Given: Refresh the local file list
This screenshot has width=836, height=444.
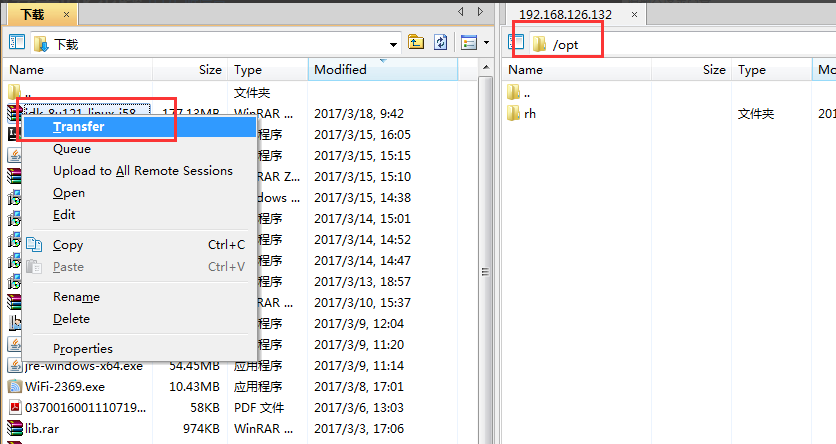Looking at the screenshot, I should (x=440, y=43).
